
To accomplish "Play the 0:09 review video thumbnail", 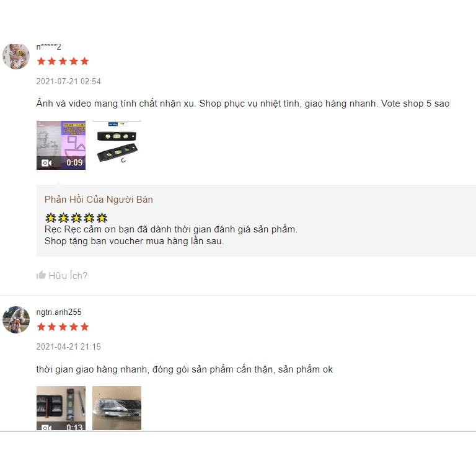I will 61,145.
